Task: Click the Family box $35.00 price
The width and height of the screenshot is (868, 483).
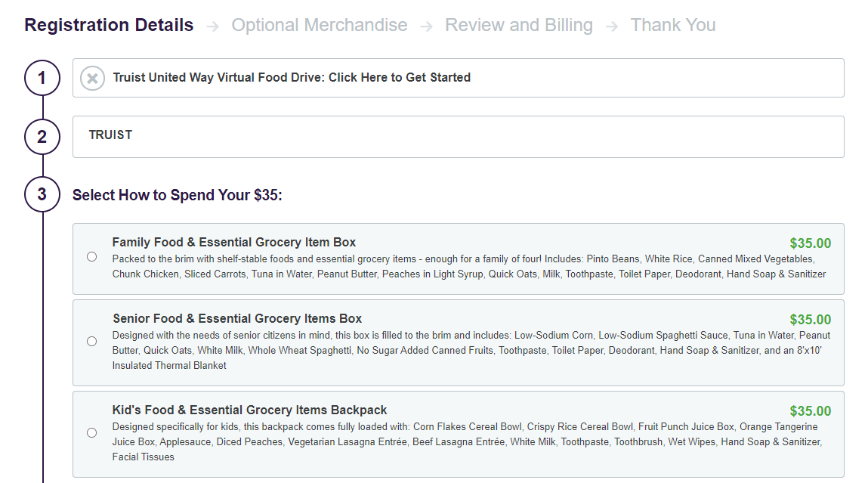Action: [810, 243]
